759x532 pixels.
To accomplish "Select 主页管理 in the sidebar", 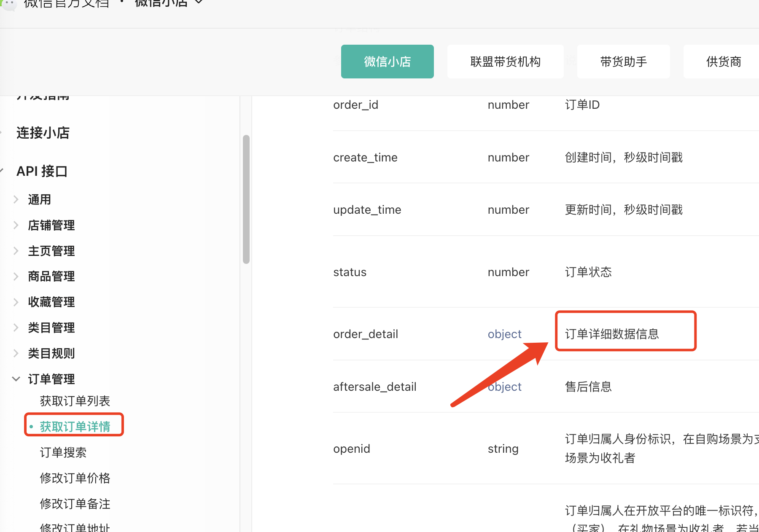I will (51, 251).
